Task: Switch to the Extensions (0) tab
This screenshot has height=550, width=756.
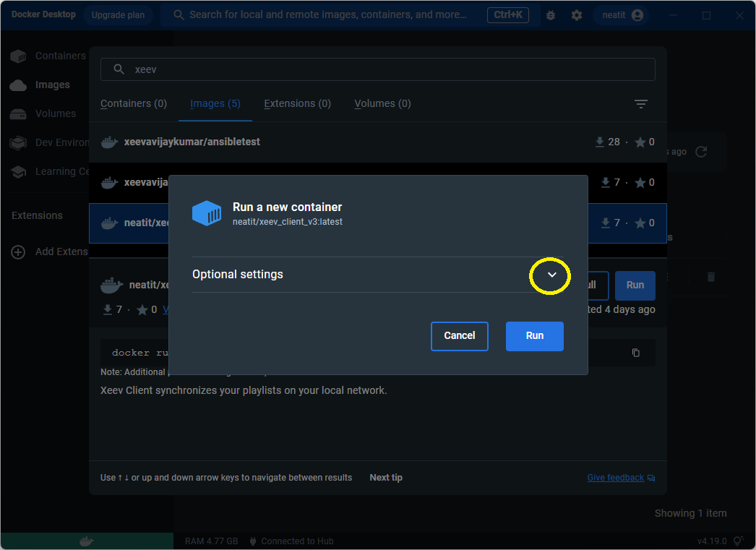Action: 297,104
